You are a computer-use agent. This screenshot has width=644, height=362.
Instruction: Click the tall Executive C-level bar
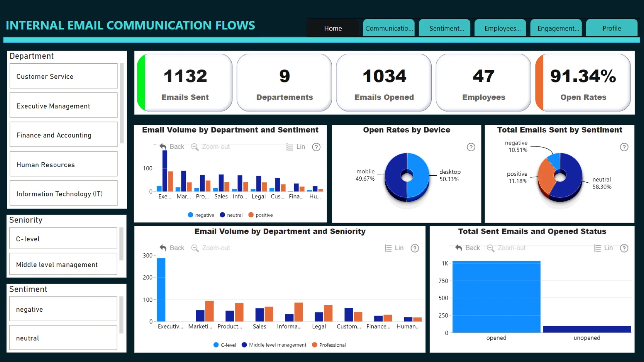161,290
